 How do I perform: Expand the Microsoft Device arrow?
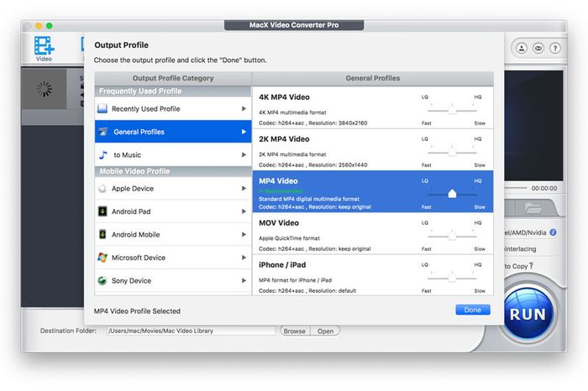(x=244, y=258)
